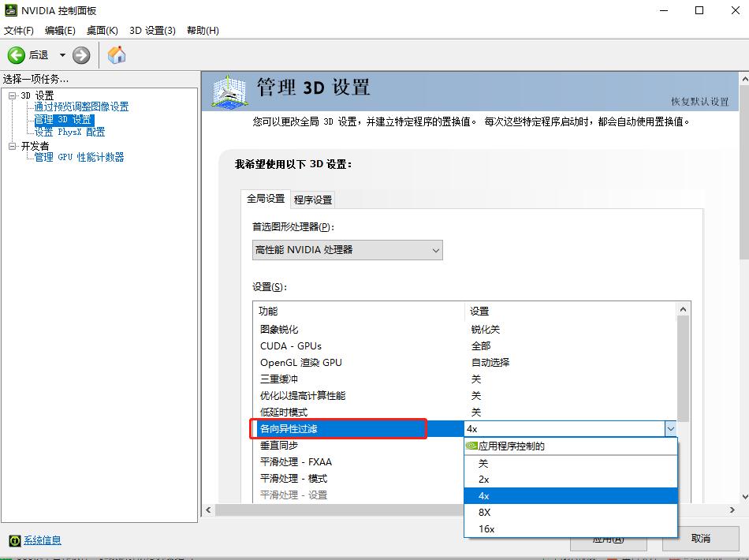Screen dimensions: 749x560
Task: Click the 取消 button
Action: pos(699,539)
